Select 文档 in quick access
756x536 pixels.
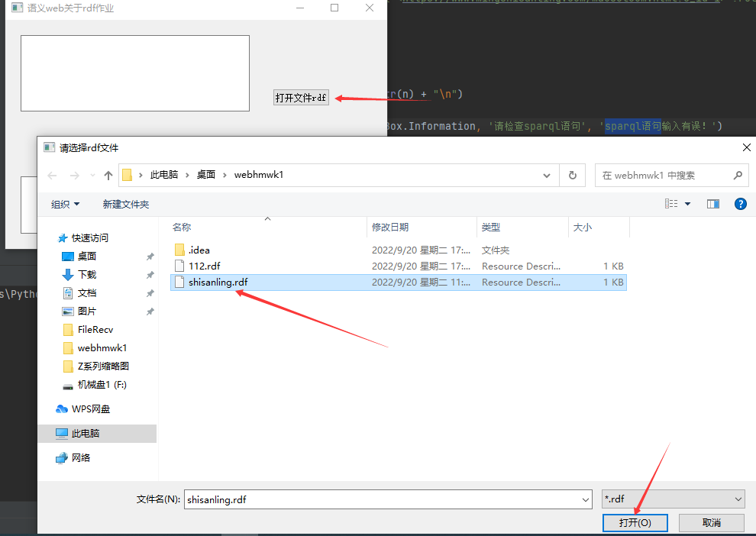[87, 292]
